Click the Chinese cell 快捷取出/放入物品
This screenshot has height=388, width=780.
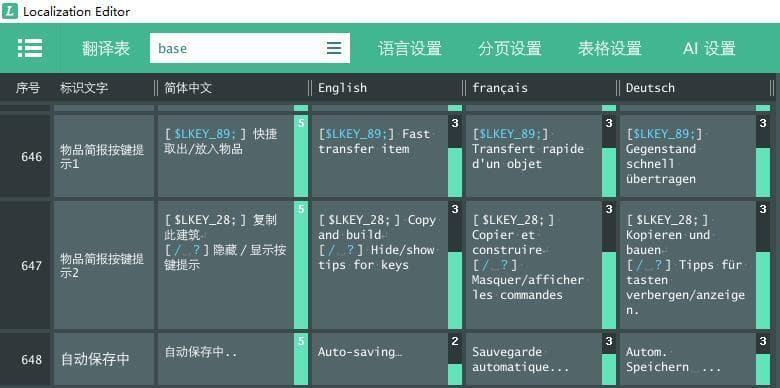click(226, 156)
